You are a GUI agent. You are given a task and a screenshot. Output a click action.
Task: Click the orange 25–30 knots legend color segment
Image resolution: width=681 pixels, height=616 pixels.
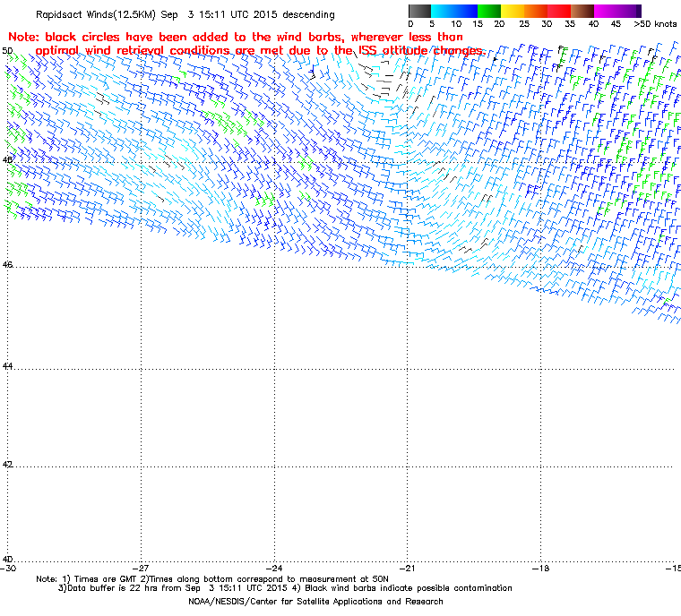(x=536, y=11)
